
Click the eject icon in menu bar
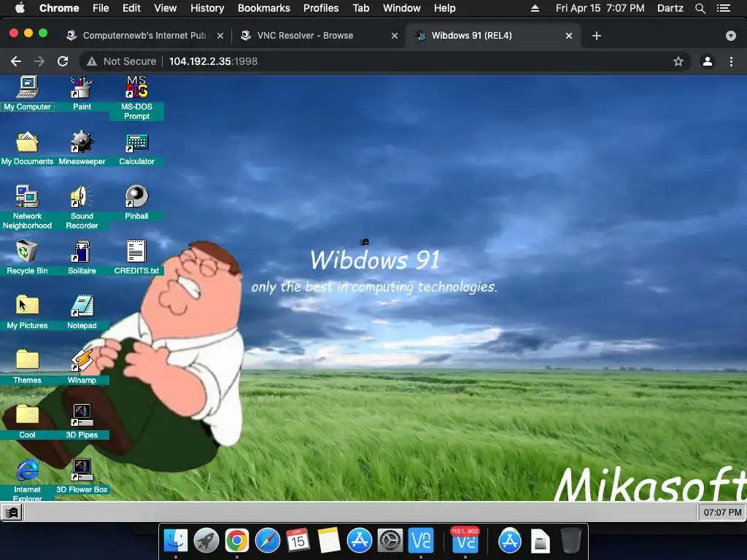coord(535,8)
